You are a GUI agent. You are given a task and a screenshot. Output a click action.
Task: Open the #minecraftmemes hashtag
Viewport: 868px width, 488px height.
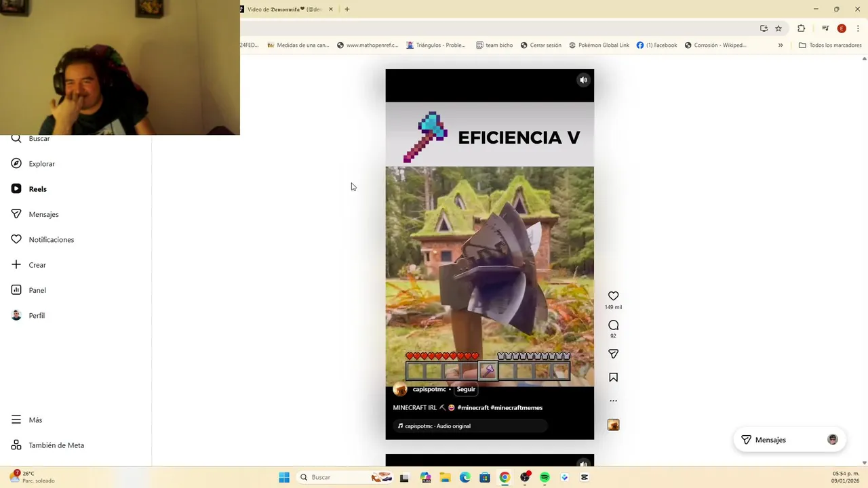click(517, 407)
